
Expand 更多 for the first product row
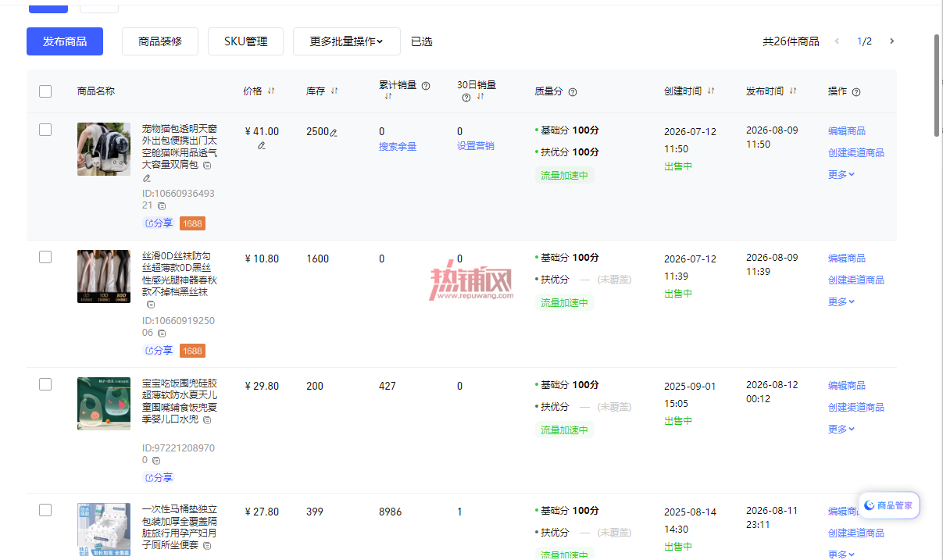click(841, 175)
